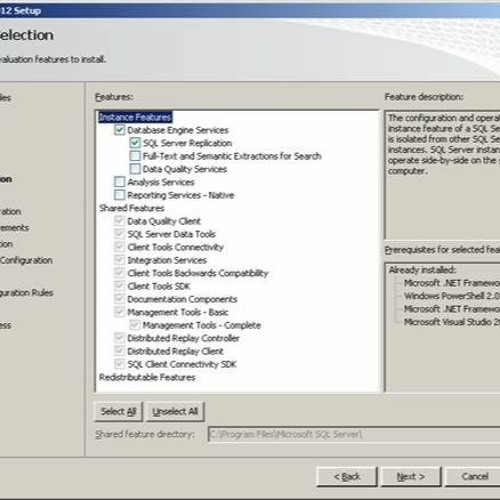Toggle SQL Client Connectivity SDK checkbox

tap(119, 364)
